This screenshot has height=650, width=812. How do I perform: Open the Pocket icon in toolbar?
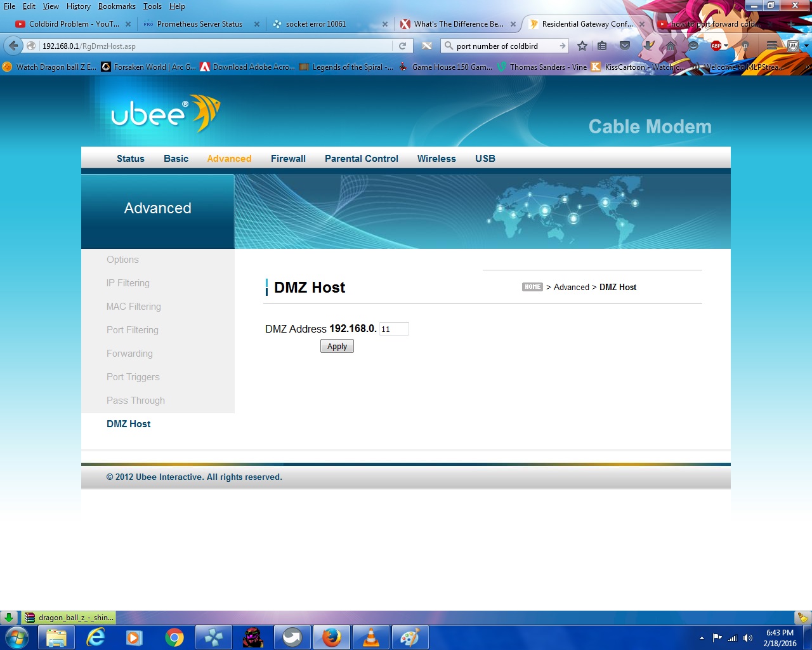tap(625, 46)
